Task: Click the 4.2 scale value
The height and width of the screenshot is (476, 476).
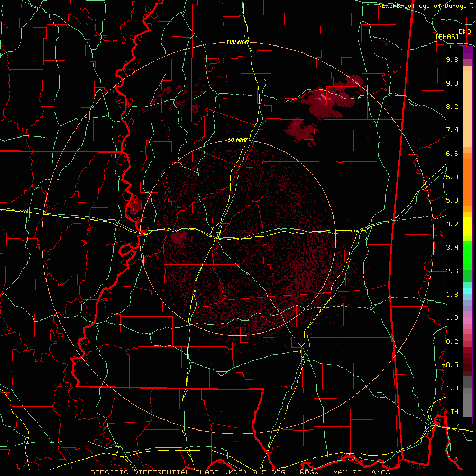Action: (452, 224)
